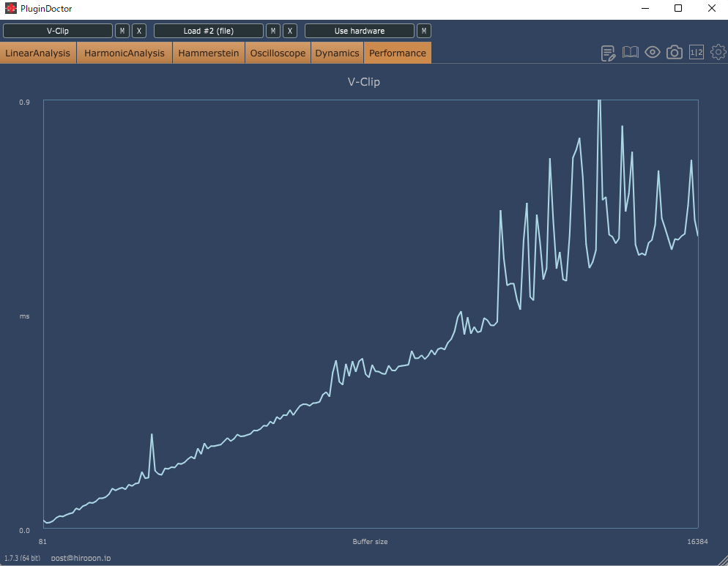The height and width of the screenshot is (566, 728).
Task: Toggle M button next to Load #2
Action: pos(273,31)
